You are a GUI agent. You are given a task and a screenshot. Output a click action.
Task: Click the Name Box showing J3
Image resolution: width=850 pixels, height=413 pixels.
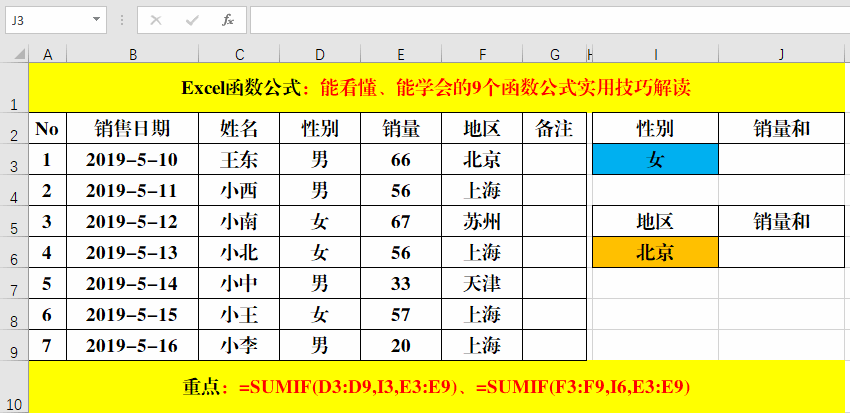56,20
